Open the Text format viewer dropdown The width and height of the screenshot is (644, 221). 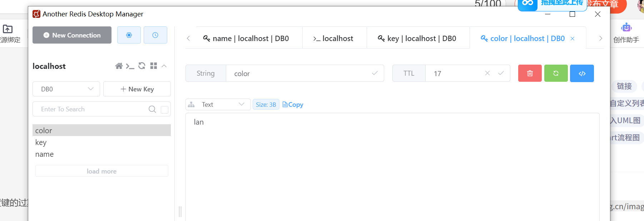pyautogui.click(x=218, y=104)
